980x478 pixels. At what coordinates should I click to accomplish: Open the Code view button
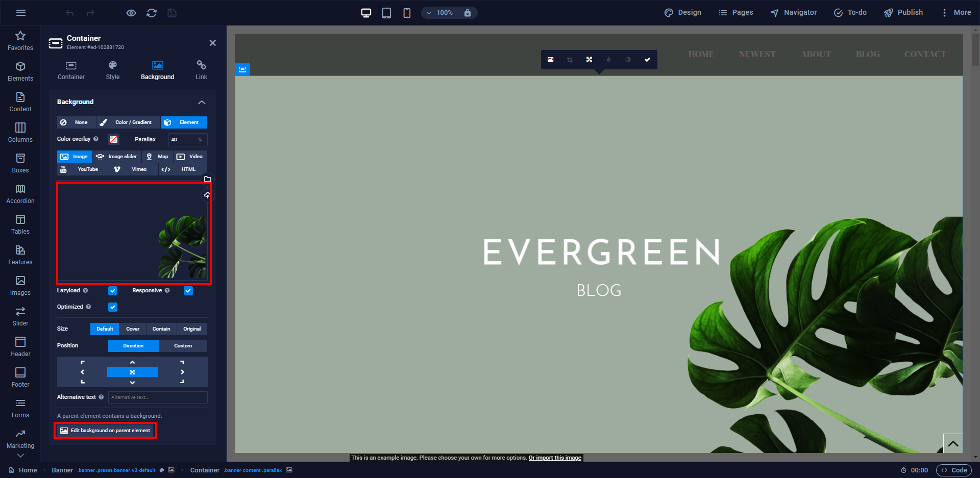[954, 470]
